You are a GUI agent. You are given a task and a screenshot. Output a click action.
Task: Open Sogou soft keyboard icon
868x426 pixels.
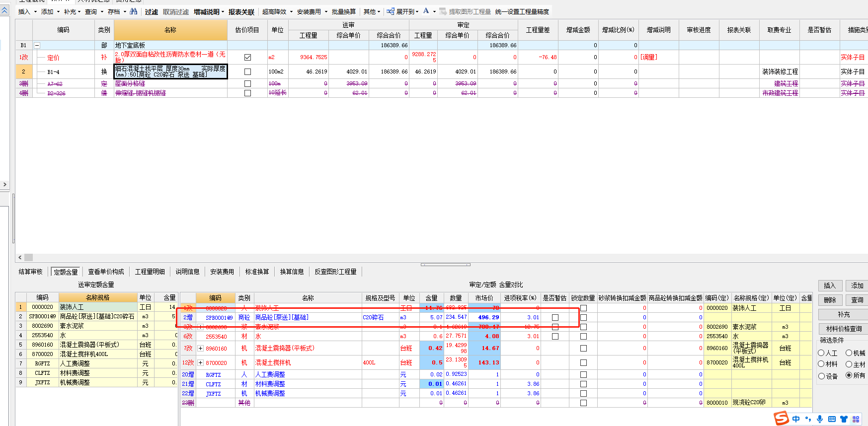point(832,419)
